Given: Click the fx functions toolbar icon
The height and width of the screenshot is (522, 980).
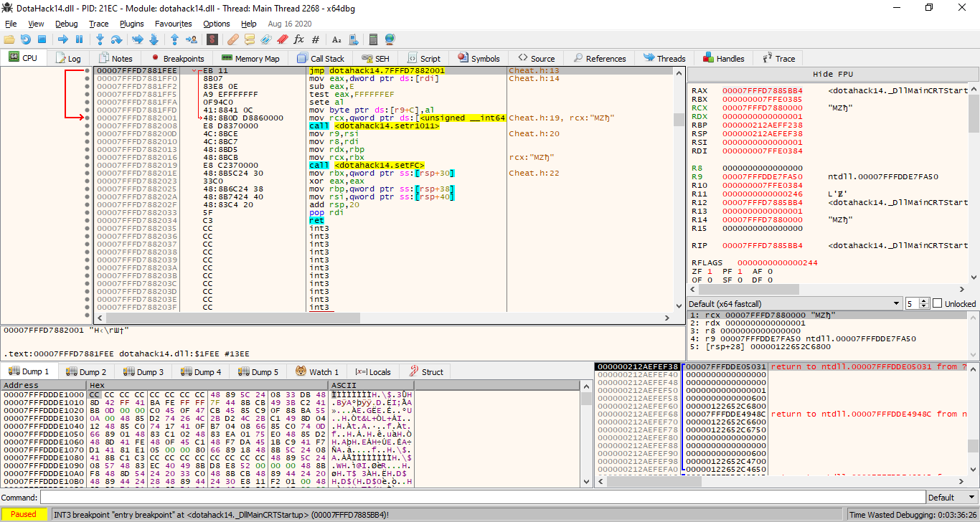Looking at the screenshot, I should coord(298,39).
